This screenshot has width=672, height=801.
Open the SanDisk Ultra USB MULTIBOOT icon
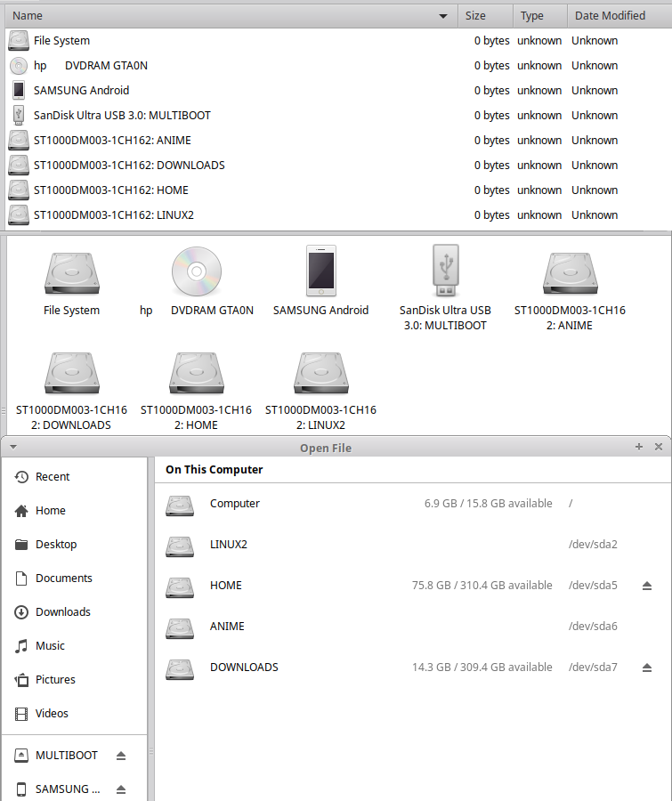[x=445, y=271]
